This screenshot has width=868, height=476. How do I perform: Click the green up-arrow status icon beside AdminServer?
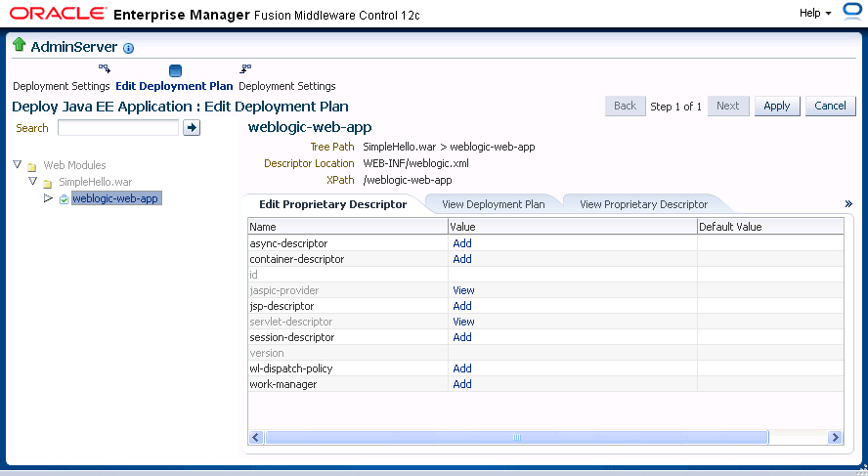(20, 45)
